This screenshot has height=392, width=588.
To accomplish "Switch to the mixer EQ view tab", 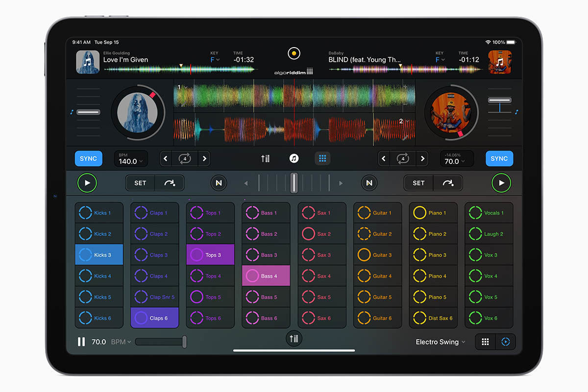I will (266, 158).
